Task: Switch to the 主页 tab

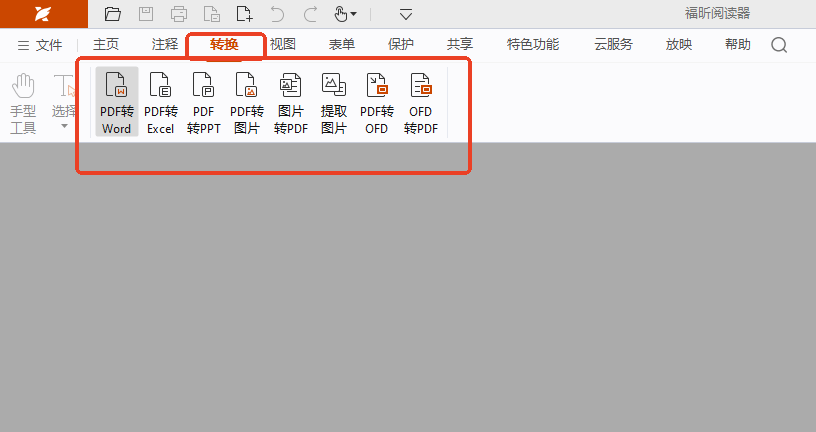Action: tap(106, 45)
